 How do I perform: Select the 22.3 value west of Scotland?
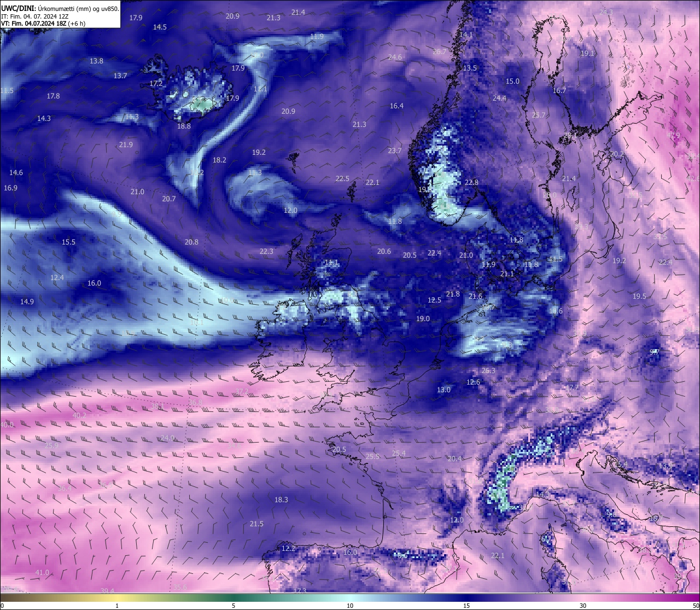pyautogui.click(x=266, y=252)
